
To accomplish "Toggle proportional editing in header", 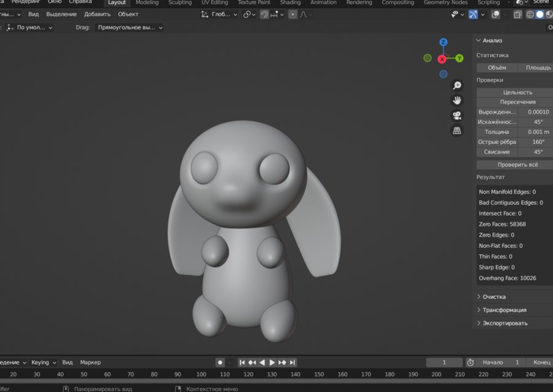I will [293, 14].
